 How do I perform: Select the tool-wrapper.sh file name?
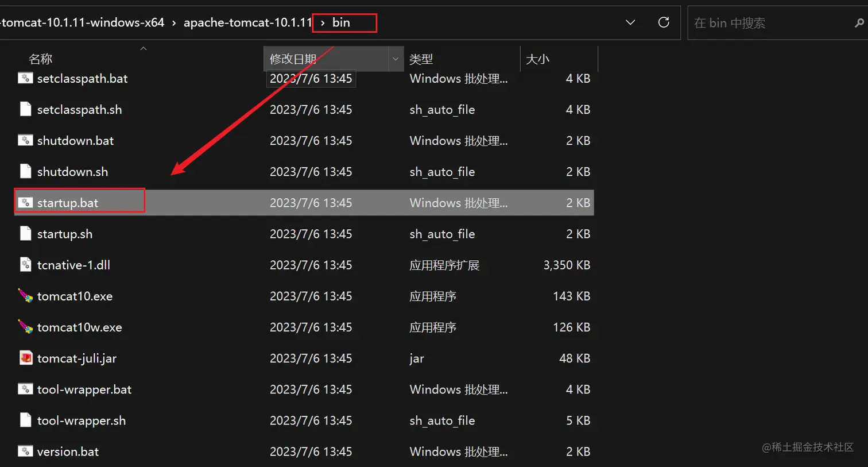pyautogui.click(x=82, y=420)
